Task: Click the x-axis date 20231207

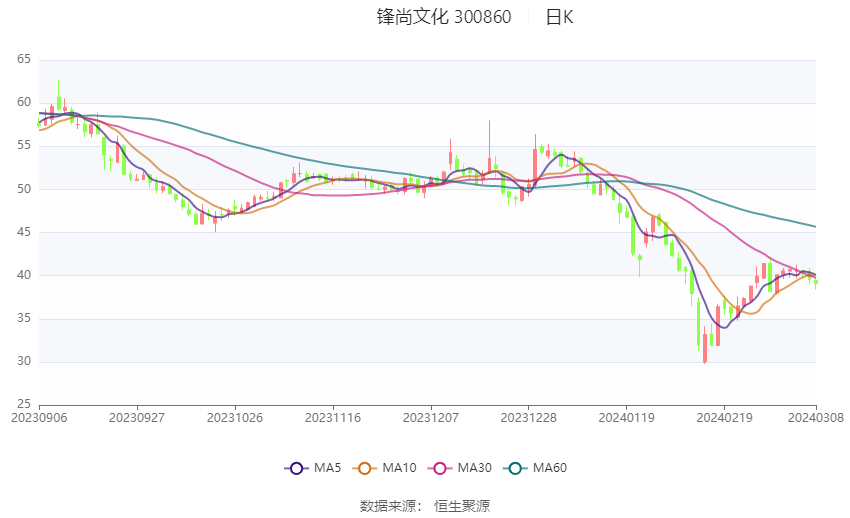Action: pyautogui.click(x=430, y=418)
